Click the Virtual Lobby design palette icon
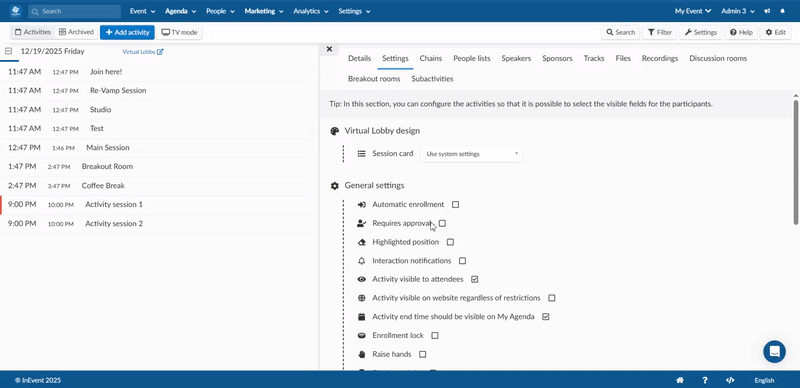The height and width of the screenshot is (388, 800). point(335,131)
